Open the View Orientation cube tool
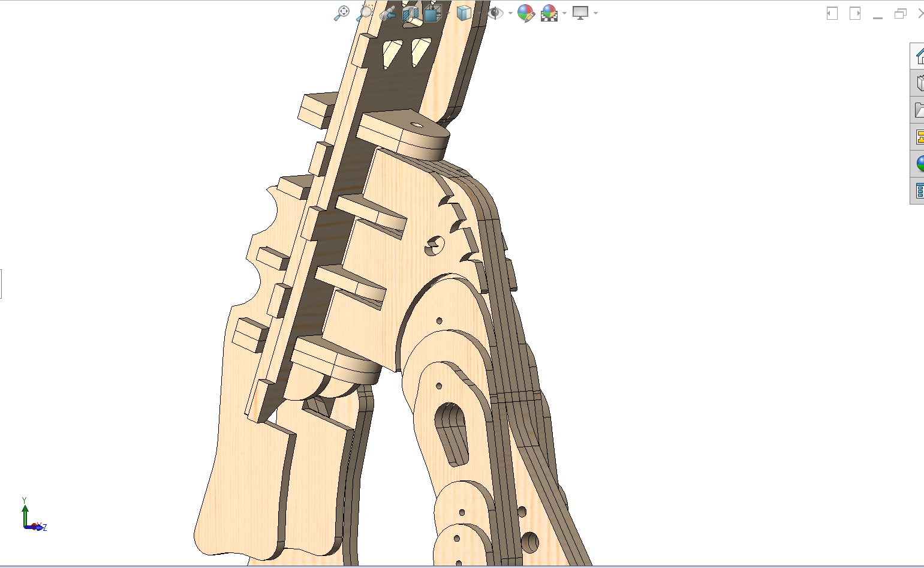 432,13
